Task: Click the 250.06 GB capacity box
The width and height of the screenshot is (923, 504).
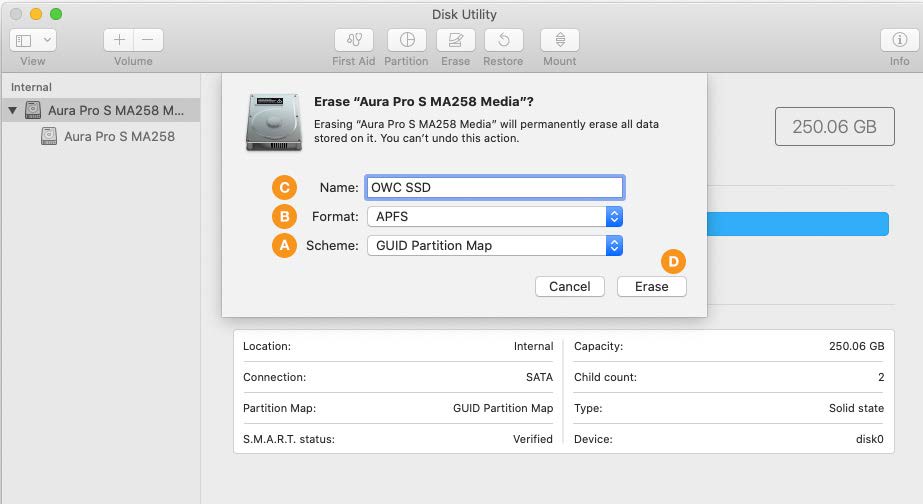Action: pos(833,127)
